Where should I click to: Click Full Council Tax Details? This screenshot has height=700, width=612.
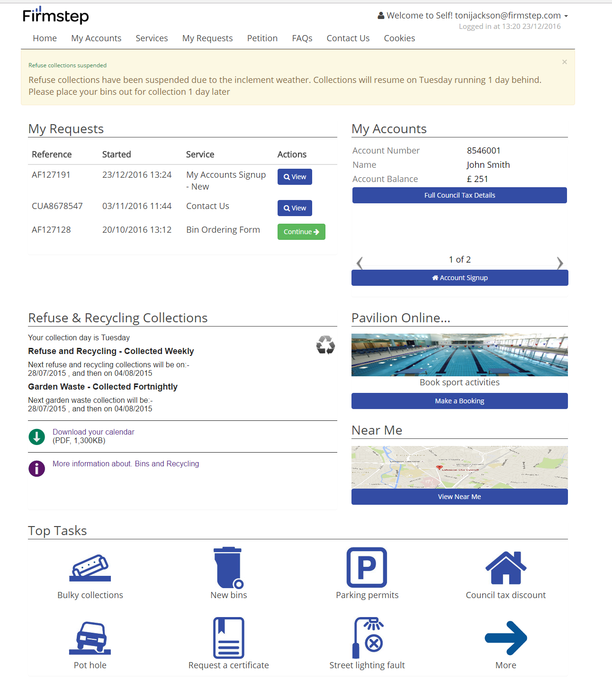pyautogui.click(x=459, y=195)
